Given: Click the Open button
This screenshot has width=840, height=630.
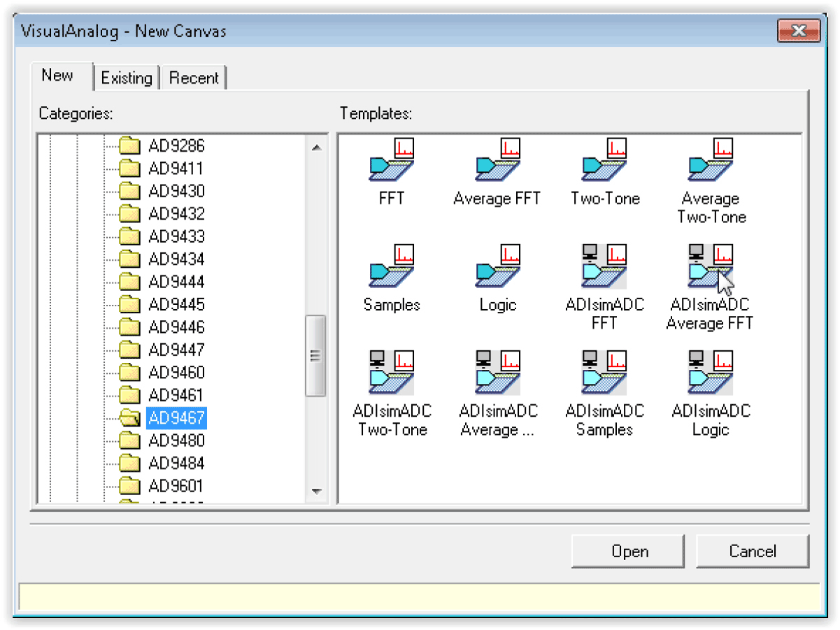Looking at the screenshot, I should pos(628,551).
